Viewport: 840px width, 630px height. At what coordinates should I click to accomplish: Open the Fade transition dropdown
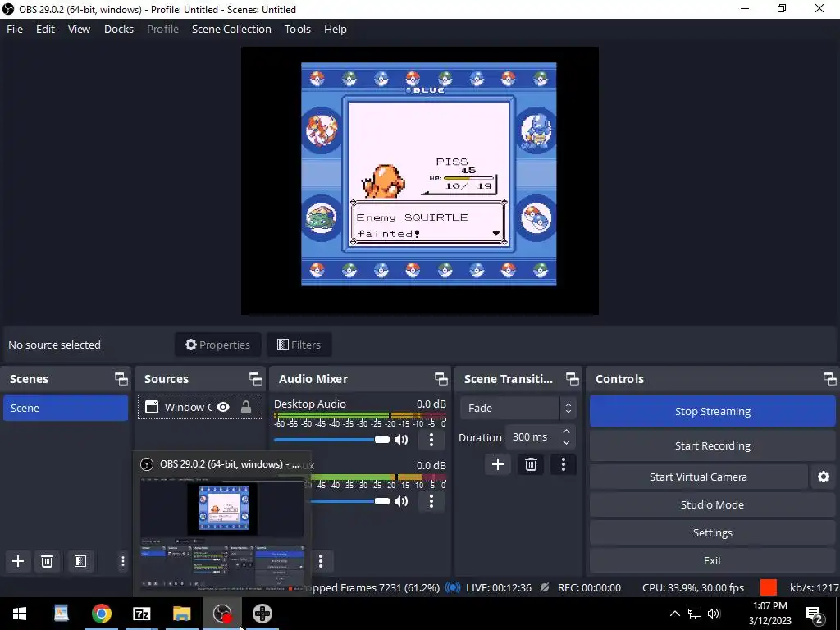click(518, 409)
